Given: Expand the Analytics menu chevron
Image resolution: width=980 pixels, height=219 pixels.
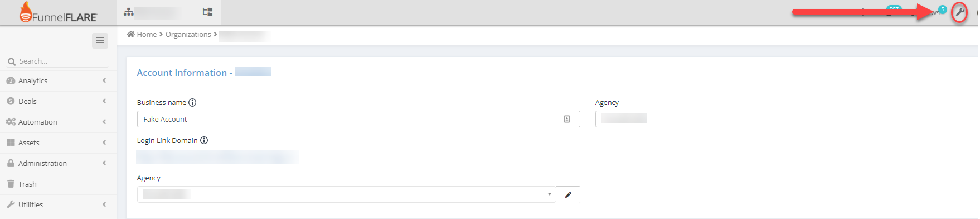Looking at the screenshot, I should click(104, 80).
